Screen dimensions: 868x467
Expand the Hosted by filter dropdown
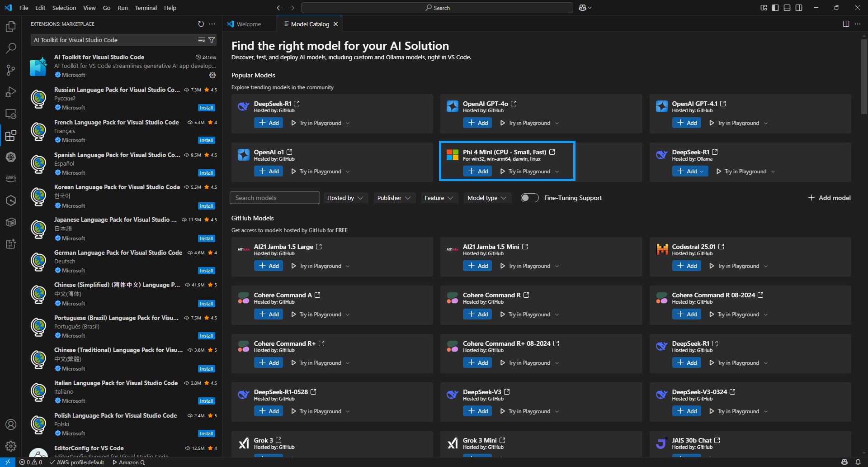pos(345,198)
